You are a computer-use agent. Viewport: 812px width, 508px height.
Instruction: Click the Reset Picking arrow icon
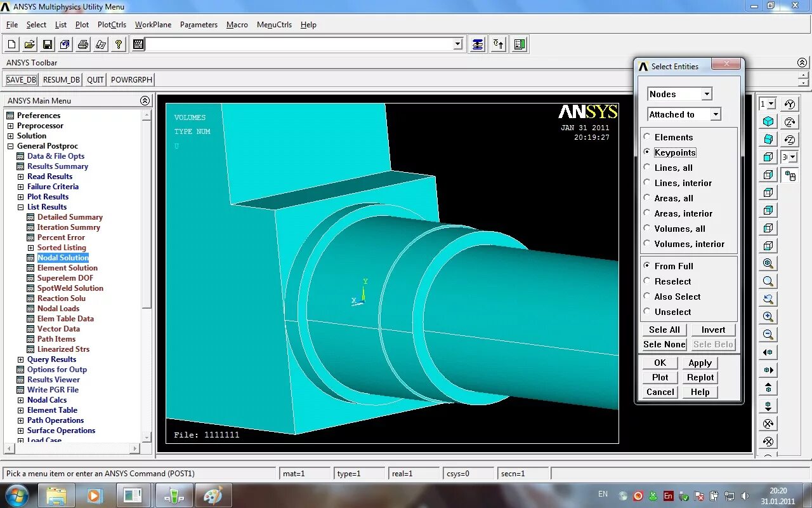[499, 44]
